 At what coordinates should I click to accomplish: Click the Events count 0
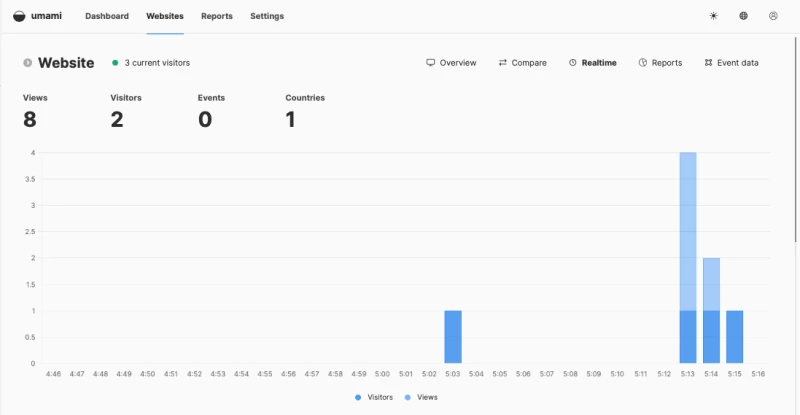point(205,119)
